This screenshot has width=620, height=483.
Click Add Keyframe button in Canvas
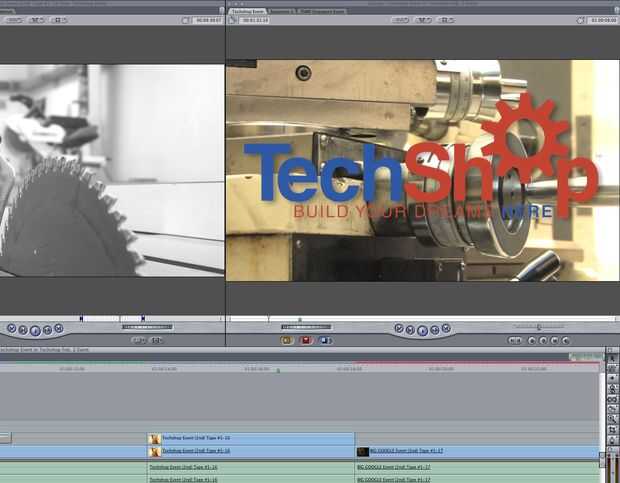543,340
